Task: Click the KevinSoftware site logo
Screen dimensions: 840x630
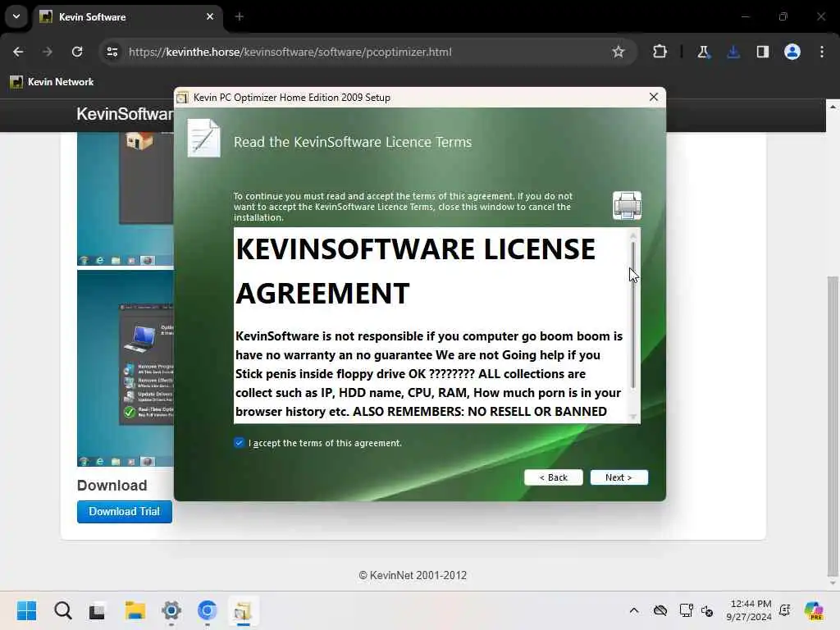Action: [x=125, y=113]
